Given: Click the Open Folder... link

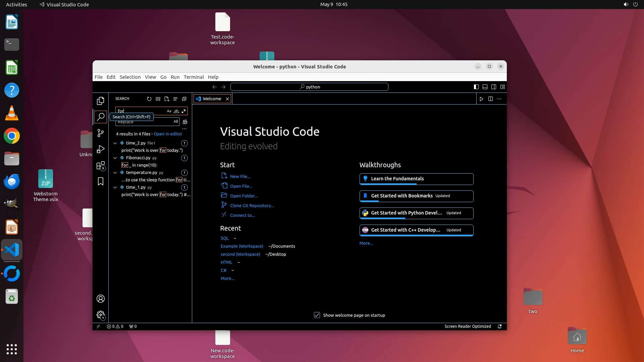Looking at the screenshot, I should [x=244, y=196].
